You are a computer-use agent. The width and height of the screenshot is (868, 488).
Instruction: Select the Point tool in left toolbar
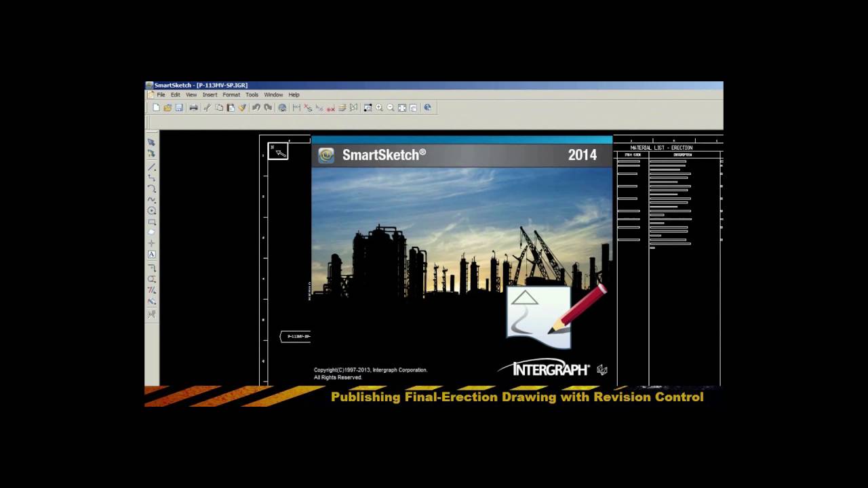[151, 243]
